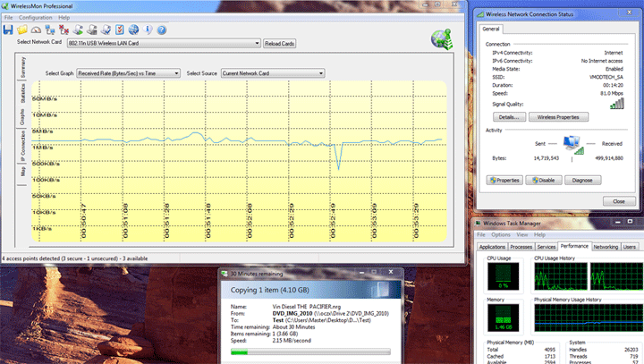
Task: Switch to the IP Connection side tab
Action: pyautogui.click(x=22, y=146)
